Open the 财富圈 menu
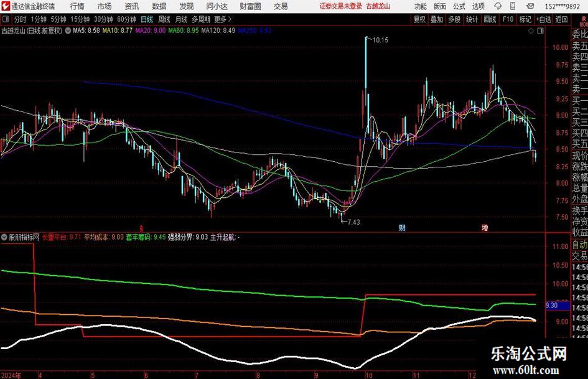This screenshot has height=379, width=588. [x=250, y=6]
